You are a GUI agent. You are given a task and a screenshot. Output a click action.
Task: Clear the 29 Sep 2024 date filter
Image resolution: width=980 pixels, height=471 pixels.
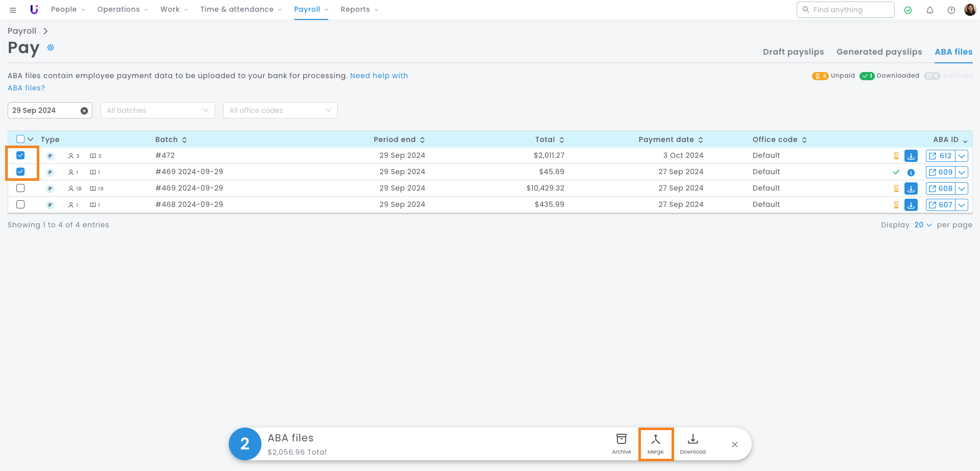[84, 111]
